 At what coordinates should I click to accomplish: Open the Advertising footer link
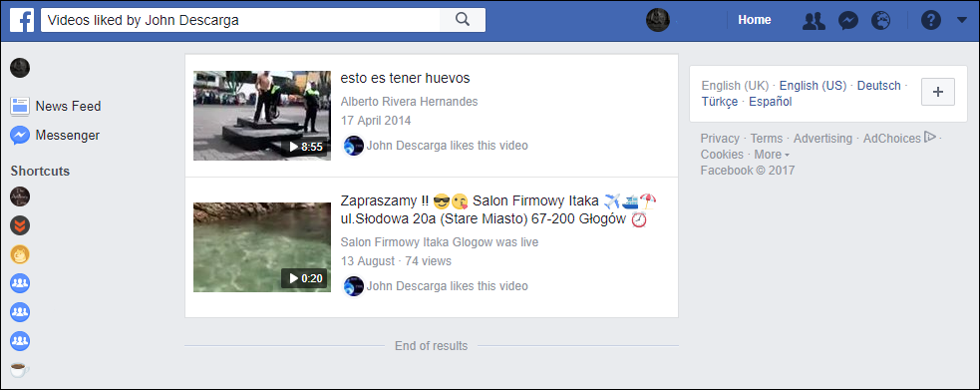tap(822, 138)
